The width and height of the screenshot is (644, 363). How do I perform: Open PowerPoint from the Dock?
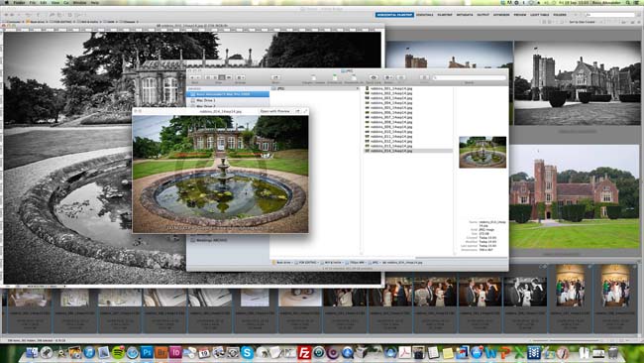tap(505, 352)
